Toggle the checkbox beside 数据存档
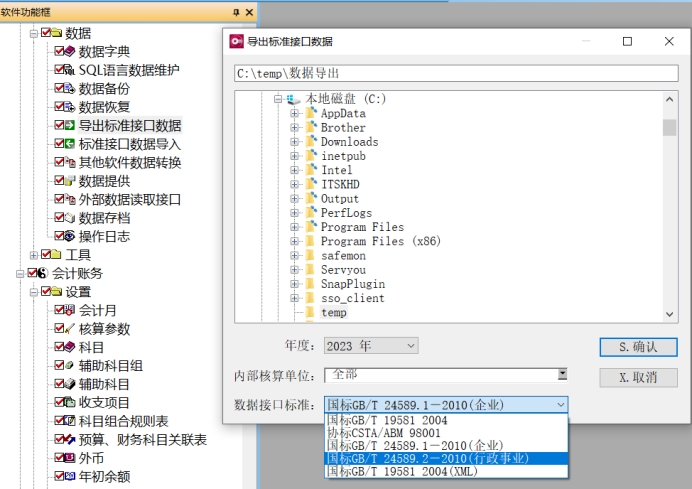This screenshot has height=489, width=692. pos(59,218)
